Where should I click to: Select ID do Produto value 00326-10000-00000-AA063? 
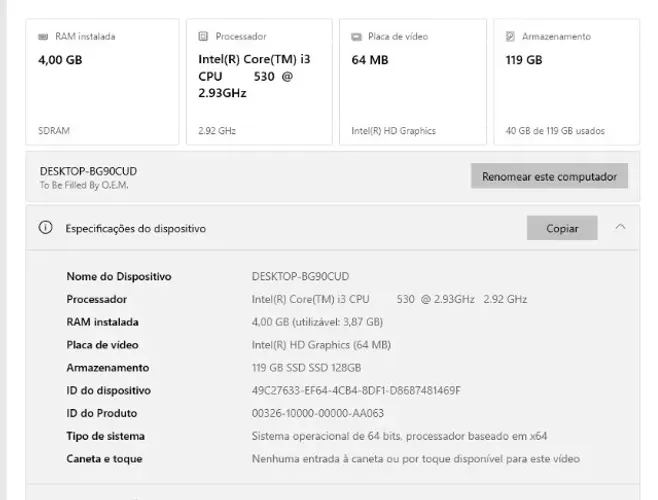[318, 413]
